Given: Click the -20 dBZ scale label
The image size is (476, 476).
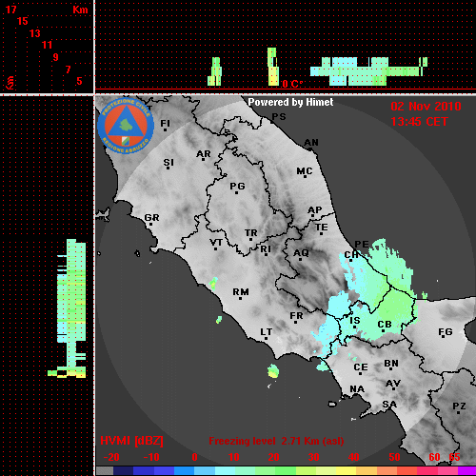Looking at the screenshot, I should click(111, 457).
